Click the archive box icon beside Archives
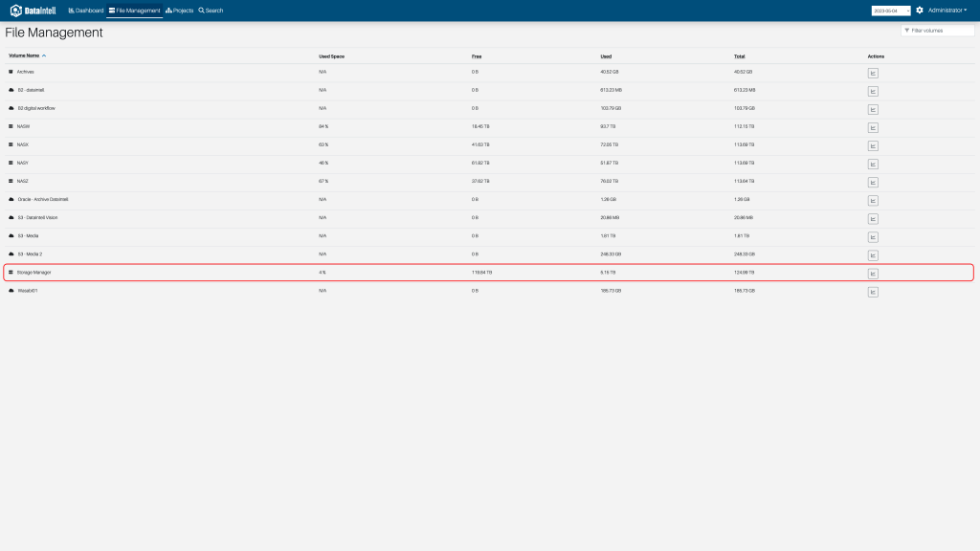 (x=11, y=72)
